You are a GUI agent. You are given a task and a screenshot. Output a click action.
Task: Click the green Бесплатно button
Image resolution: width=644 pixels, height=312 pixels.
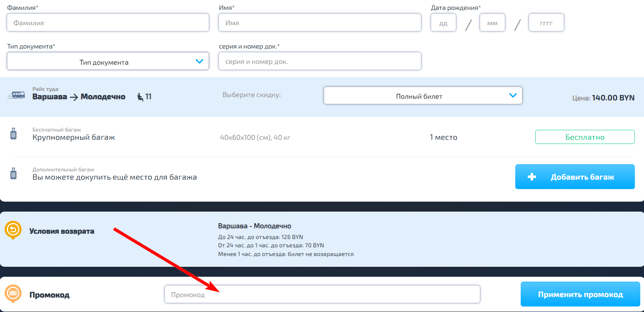[x=585, y=137]
